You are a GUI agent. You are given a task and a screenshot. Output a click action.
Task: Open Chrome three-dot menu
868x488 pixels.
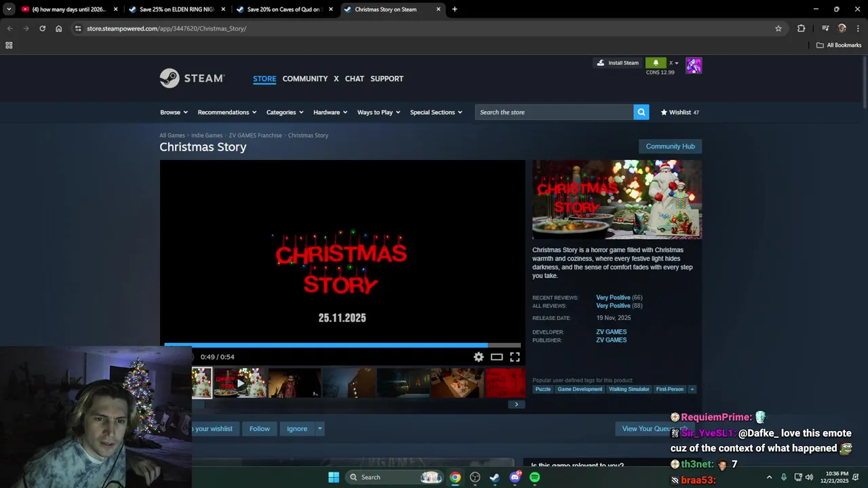pyautogui.click(x=859, y=28)
